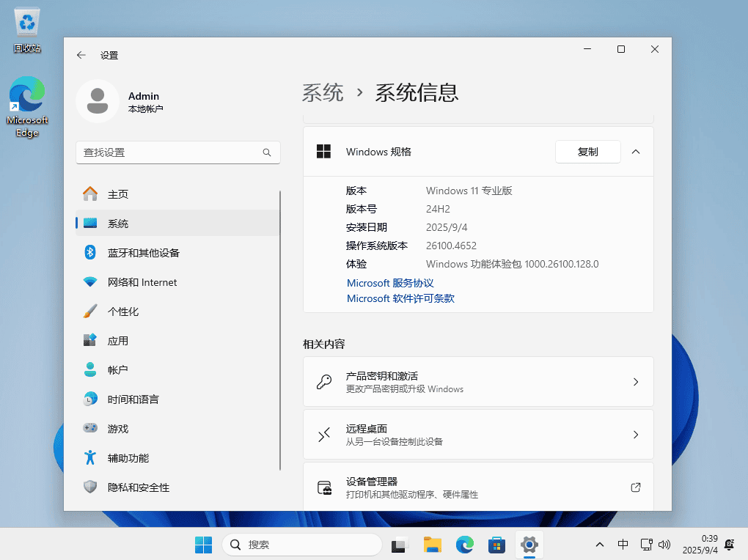Screen dimensions: 748x560
Task: Click the Settings gear taskbar icon
Action: point(529,545)
